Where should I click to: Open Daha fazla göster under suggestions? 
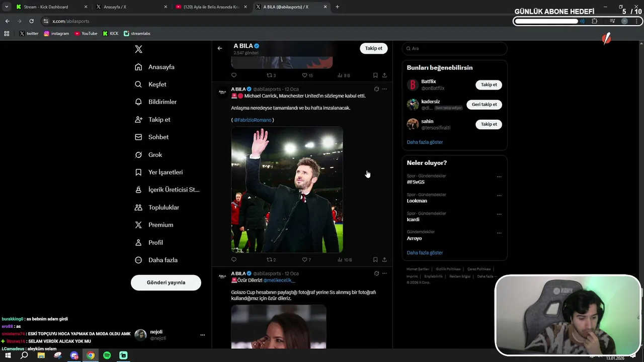click(425, 142)
